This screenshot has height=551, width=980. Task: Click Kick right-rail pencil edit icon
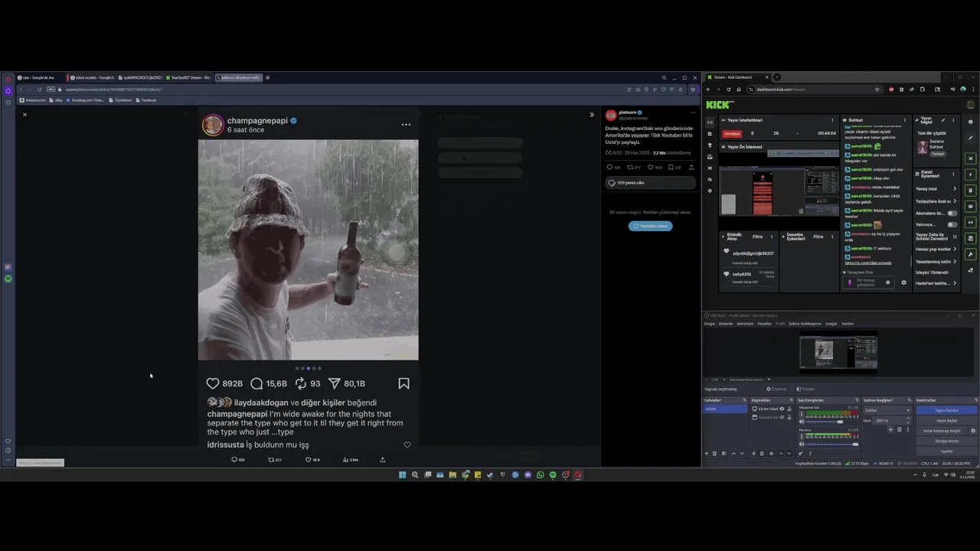[x=970, y=138]
